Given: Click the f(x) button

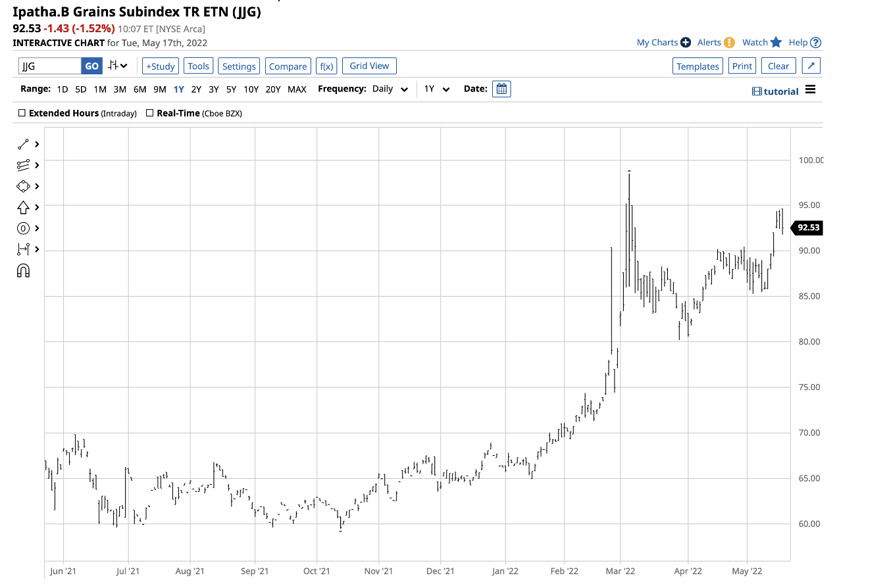Looking at the screenshot, I should pos(326,66).
